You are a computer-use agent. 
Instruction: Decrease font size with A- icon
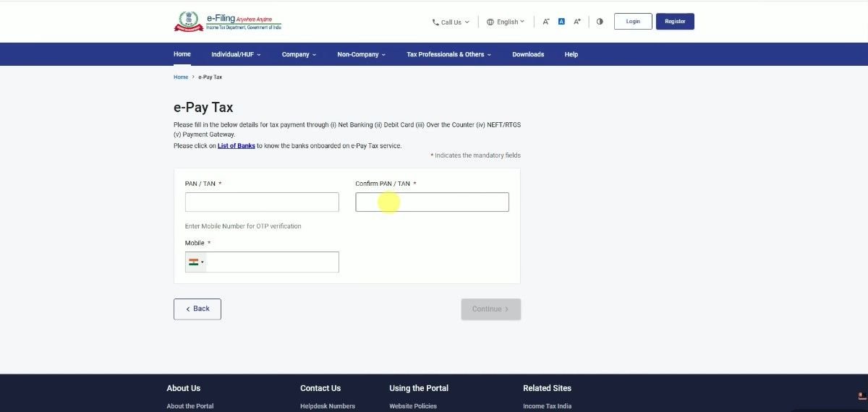point(546,22)
